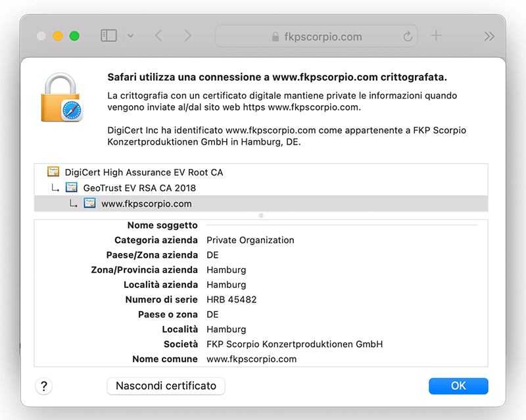Click the fkpscorpio.com address field

tap(316, 36)
